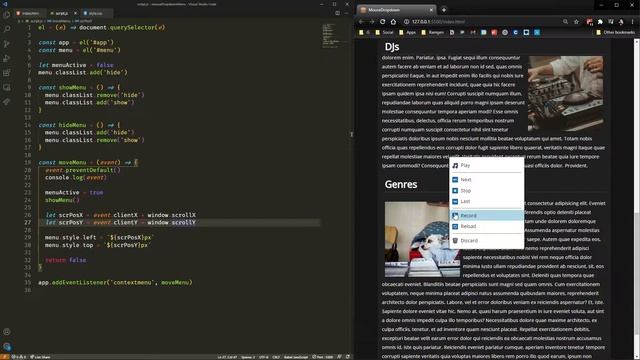Choose Last in the context menu
This screenshot has height=360, width=640.
[x=487, y=201]
